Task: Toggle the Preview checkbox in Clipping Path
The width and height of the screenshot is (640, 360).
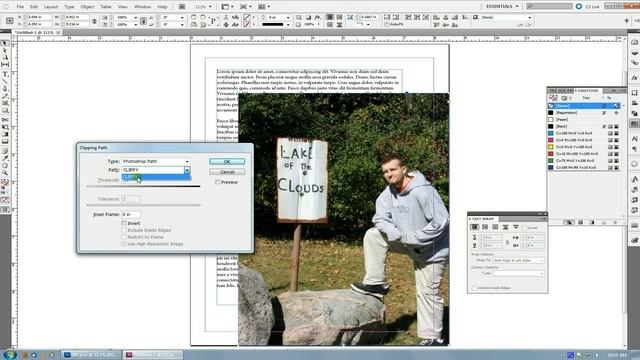Action: (x=218, y=182)
